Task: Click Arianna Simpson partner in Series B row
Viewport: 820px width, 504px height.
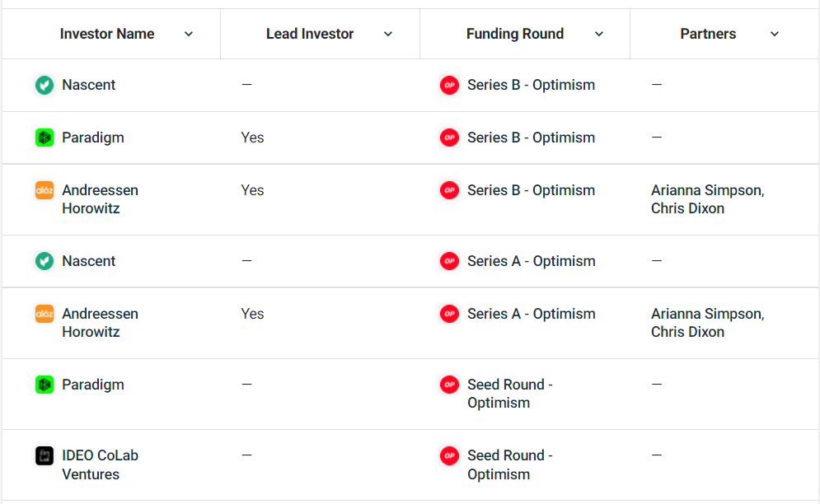Action: tap(707, 190)
